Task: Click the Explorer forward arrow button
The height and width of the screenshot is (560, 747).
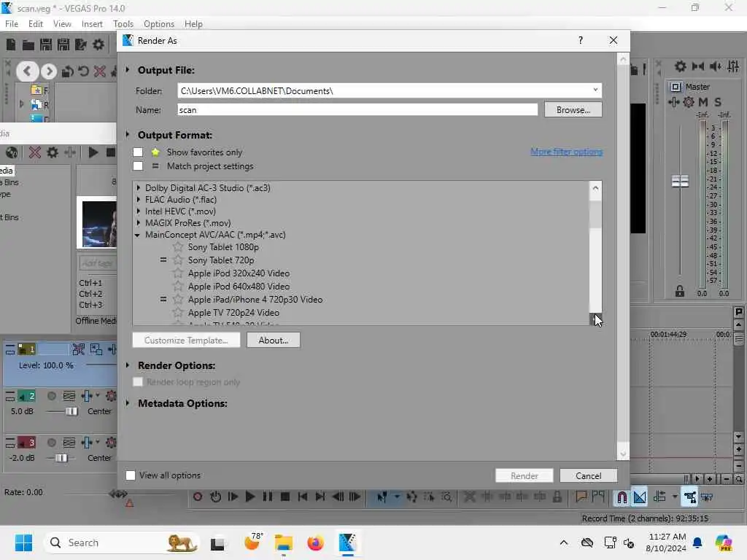Action: (x=49, y=71)
